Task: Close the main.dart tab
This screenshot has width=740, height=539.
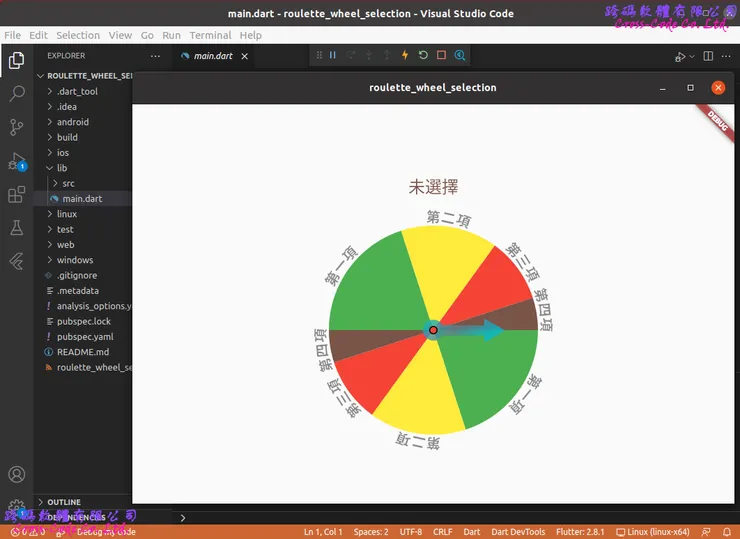Action: tap(244, 56)
